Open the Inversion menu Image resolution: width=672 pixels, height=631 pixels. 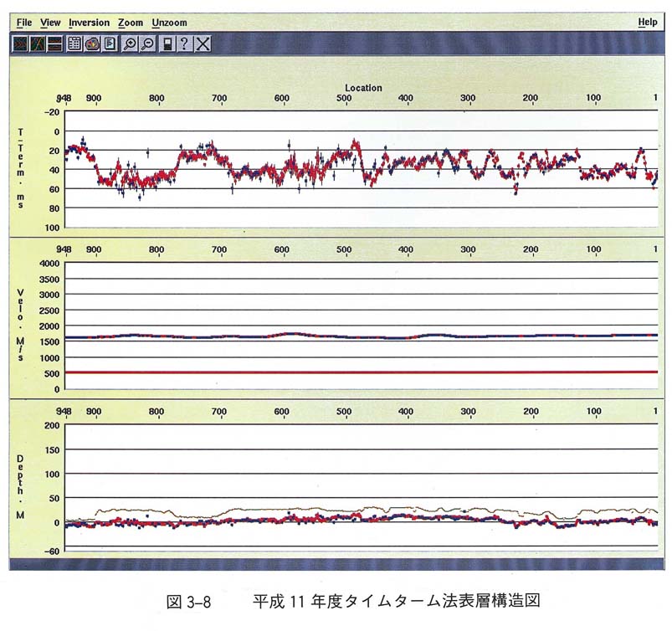coord(90,23)
